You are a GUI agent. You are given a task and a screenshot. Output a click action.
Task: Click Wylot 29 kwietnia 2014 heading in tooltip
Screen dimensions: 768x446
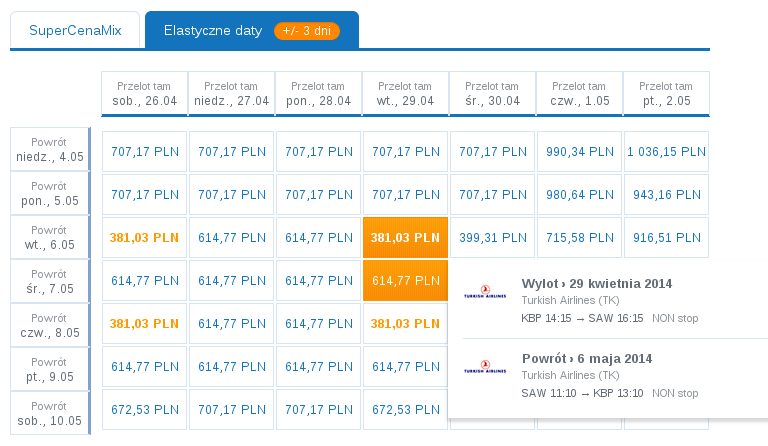(597, 283)
